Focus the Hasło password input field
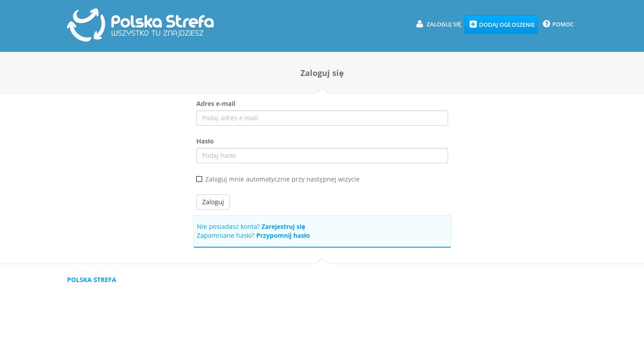644x350 pixels. [x=322, y=156]
